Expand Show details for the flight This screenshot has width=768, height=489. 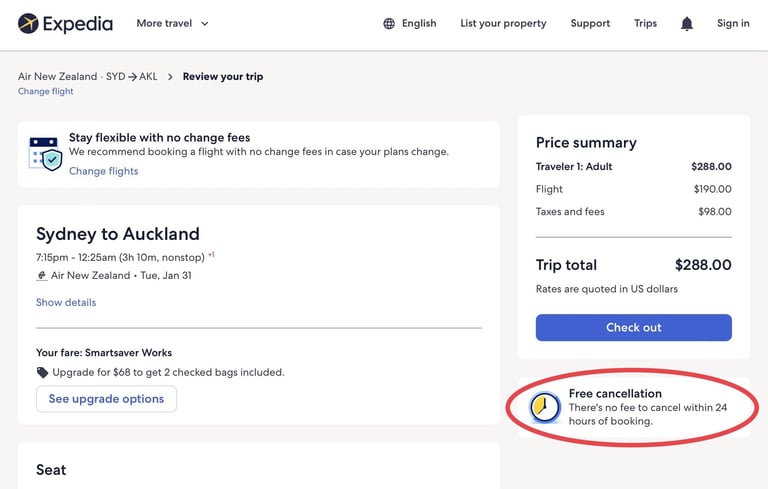[66, 302]
